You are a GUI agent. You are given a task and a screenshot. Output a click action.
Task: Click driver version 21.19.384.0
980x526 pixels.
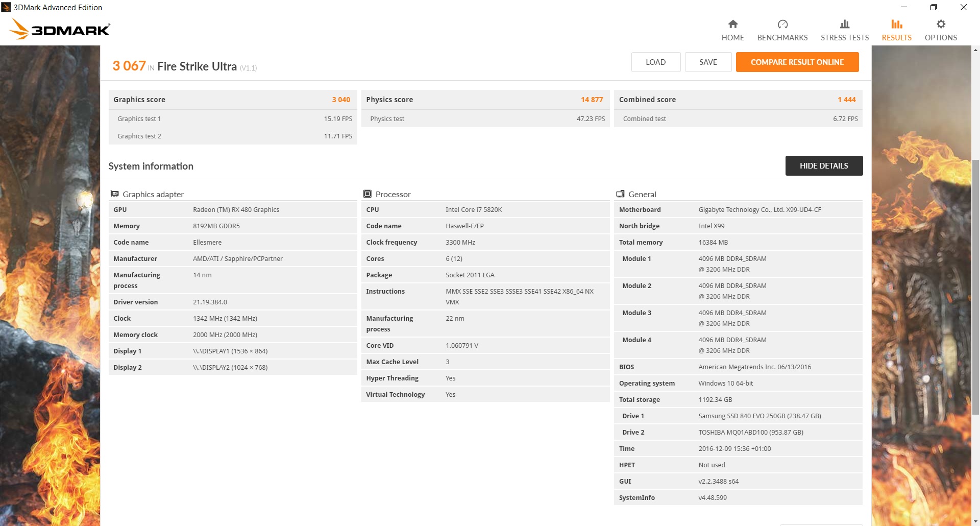[x=210, y=302]
